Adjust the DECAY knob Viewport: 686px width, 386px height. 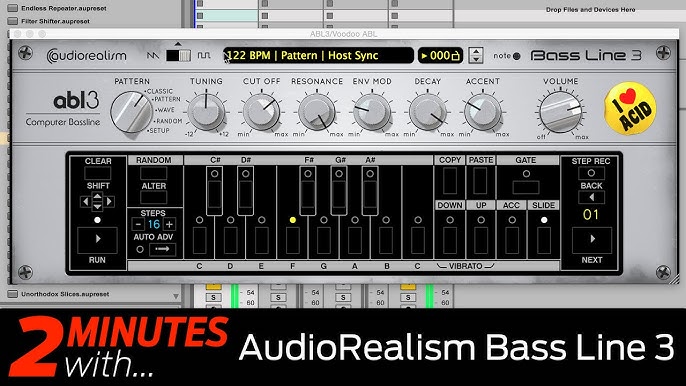(427, 112)
